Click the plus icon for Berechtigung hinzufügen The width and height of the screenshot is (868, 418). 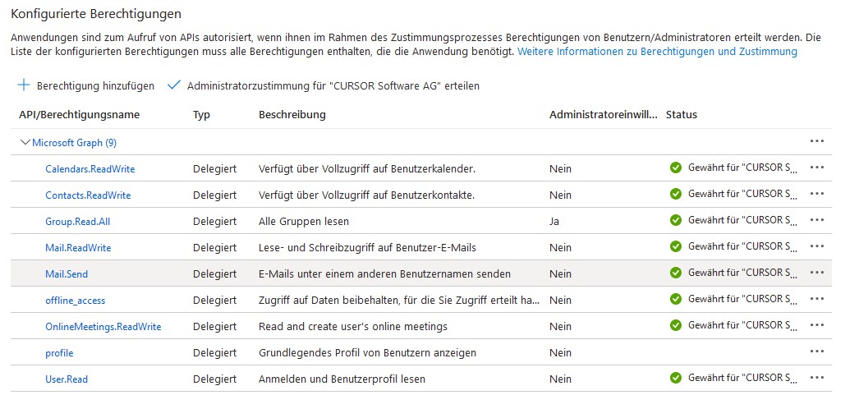[x=24, y=85]
